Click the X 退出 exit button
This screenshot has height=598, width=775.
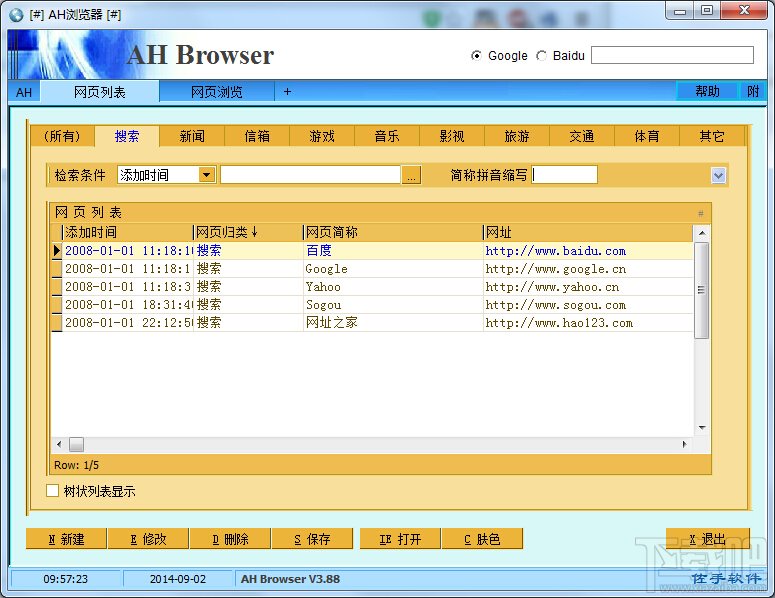[x=708, y=539]
